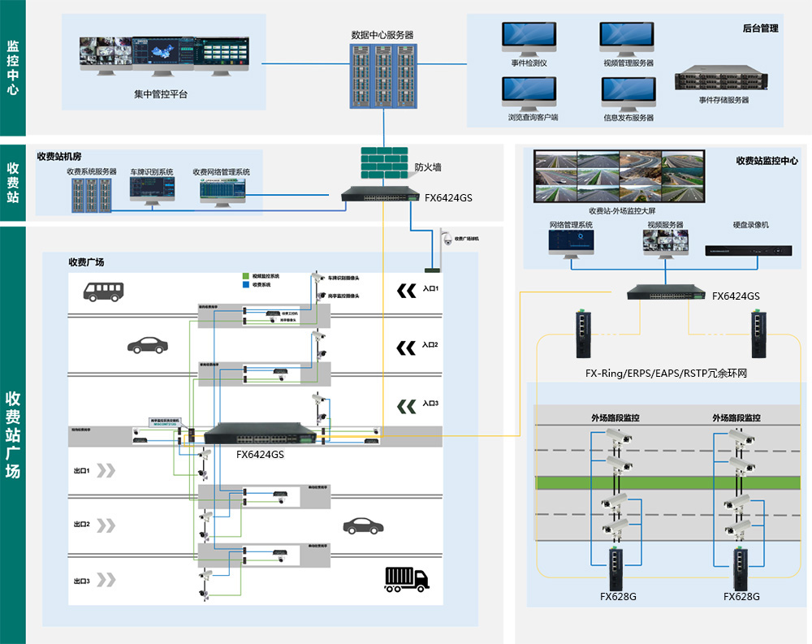Select the 监控中心 sidebar section label
This screenshot has width=812, height=644.
(x=13, y=68)
